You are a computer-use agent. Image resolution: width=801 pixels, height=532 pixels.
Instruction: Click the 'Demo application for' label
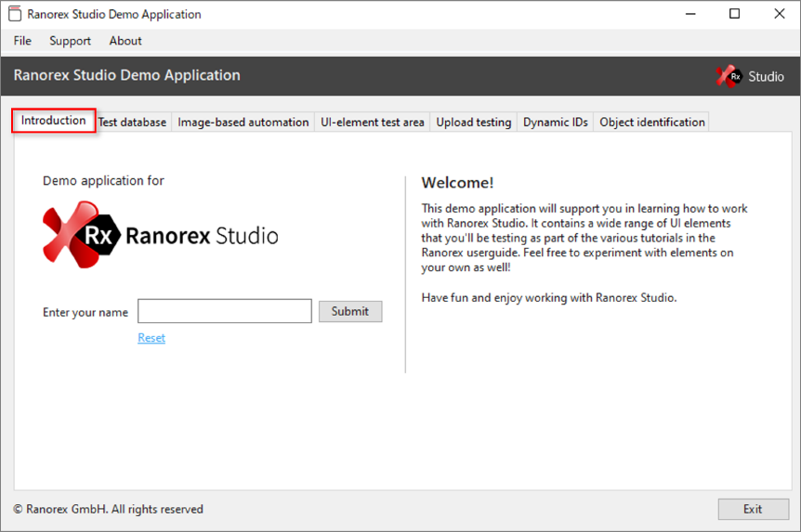click(x=103, y=181)
